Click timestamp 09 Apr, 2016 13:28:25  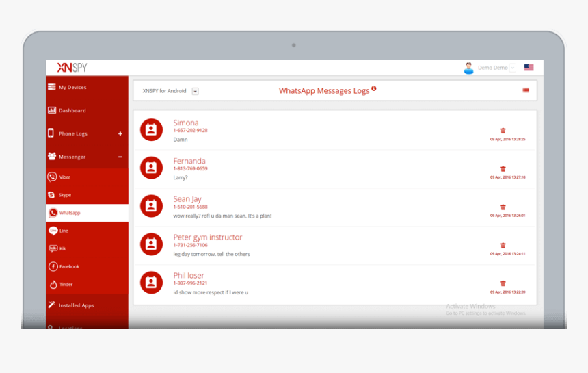click(507, 139)
